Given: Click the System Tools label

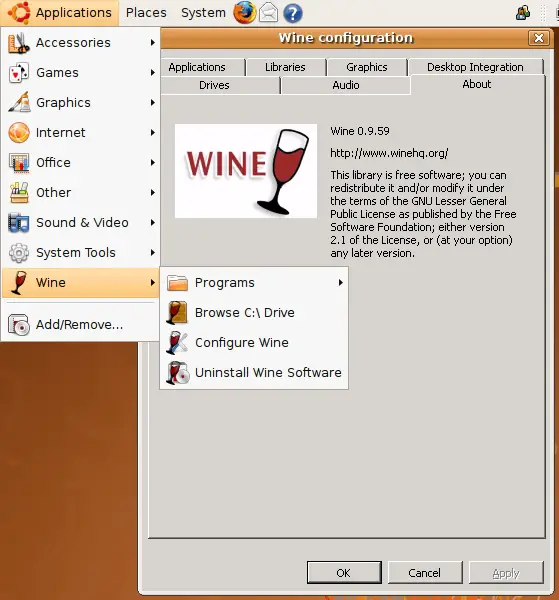Looking at the screenshot, I should [x=76, y=253].
